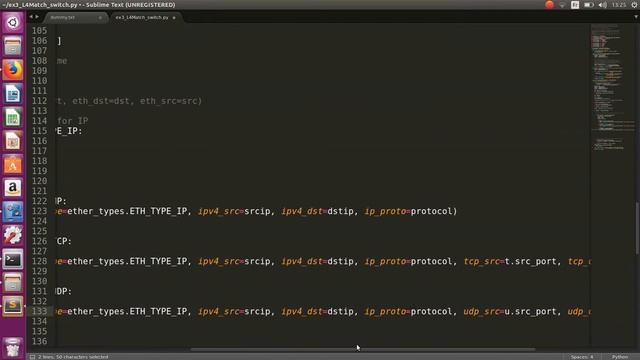Image resolution: width=640 pixels, height=360 pixels.
Task: Click the vertical scrollbar thumb
Action: tap(637, 228)
